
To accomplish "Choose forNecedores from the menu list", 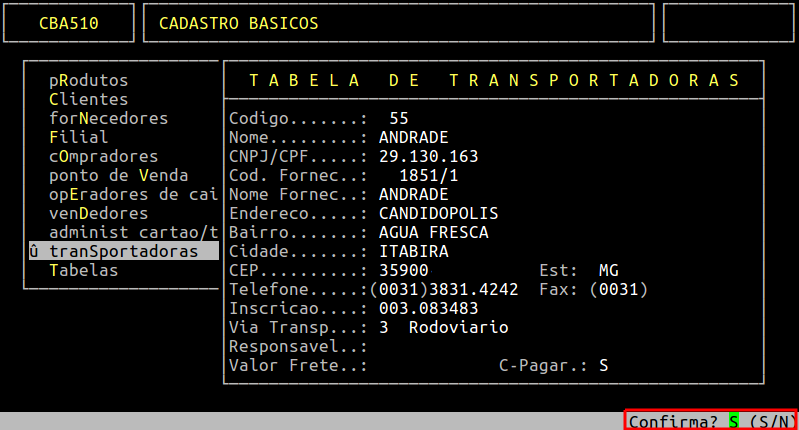I will click(x=108, y=118).
